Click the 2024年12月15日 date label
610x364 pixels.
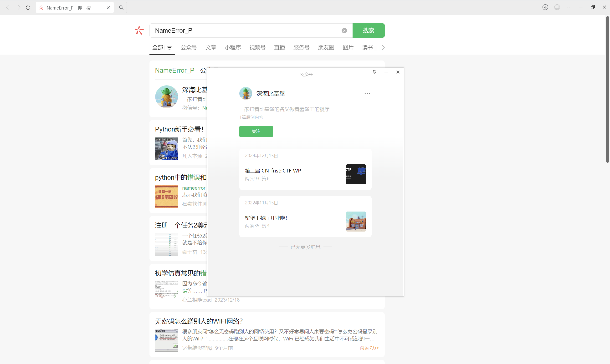(x=261, y=156)
